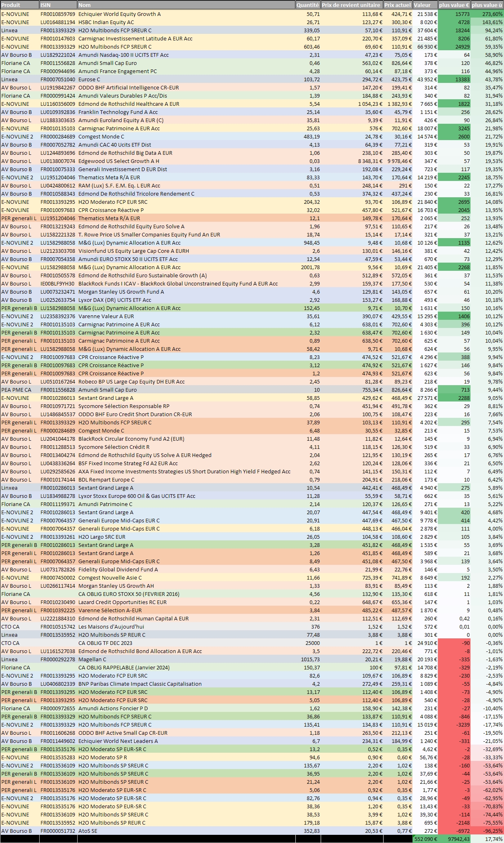Select the 143,61% plus value cell
The image size is (504, 843).
point(487,22)
